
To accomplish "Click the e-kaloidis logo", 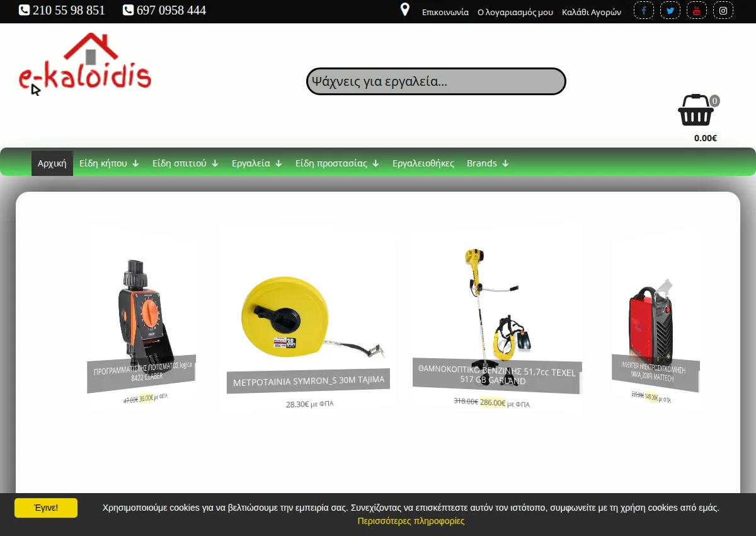I will (85, 64).
